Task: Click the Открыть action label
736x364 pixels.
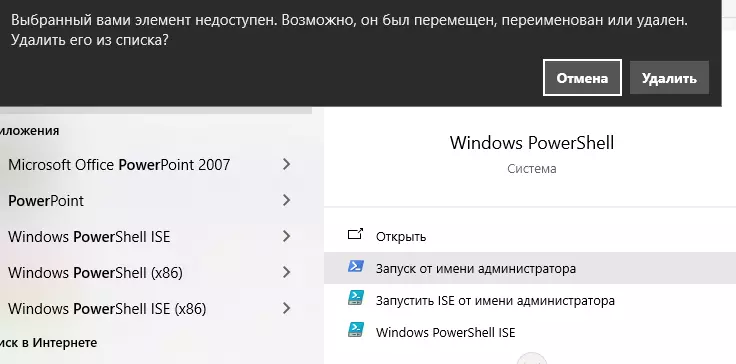Action: click(x=401, y=236)
